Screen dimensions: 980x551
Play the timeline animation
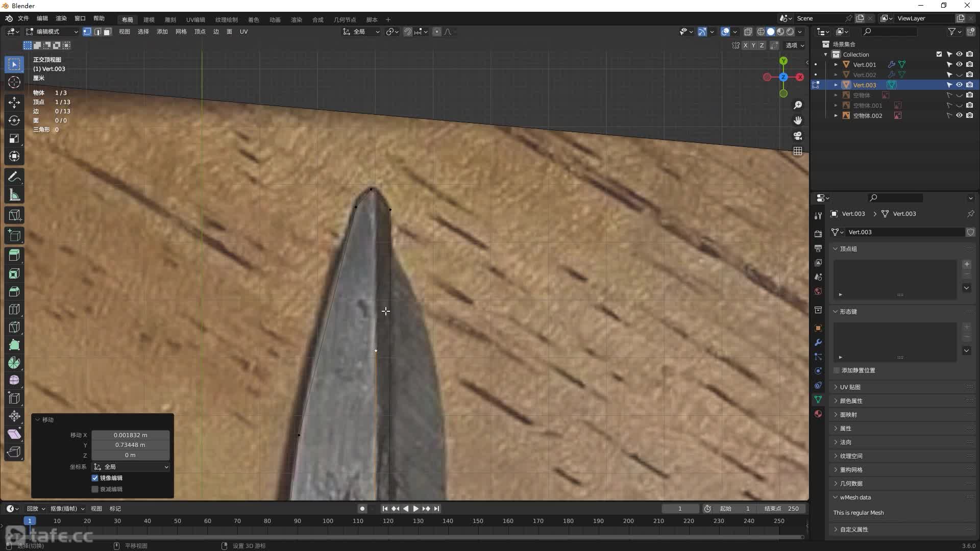pyautogui.click(x=415, y=509)
